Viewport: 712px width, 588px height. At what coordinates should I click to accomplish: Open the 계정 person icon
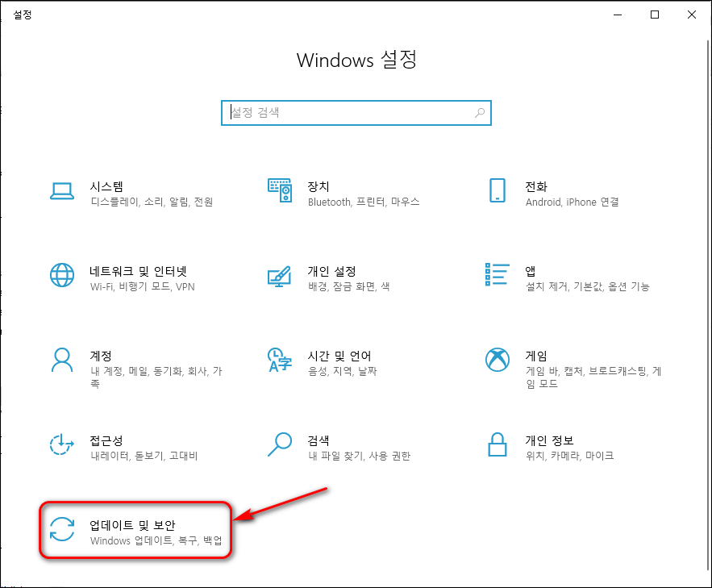pos(62,360)
